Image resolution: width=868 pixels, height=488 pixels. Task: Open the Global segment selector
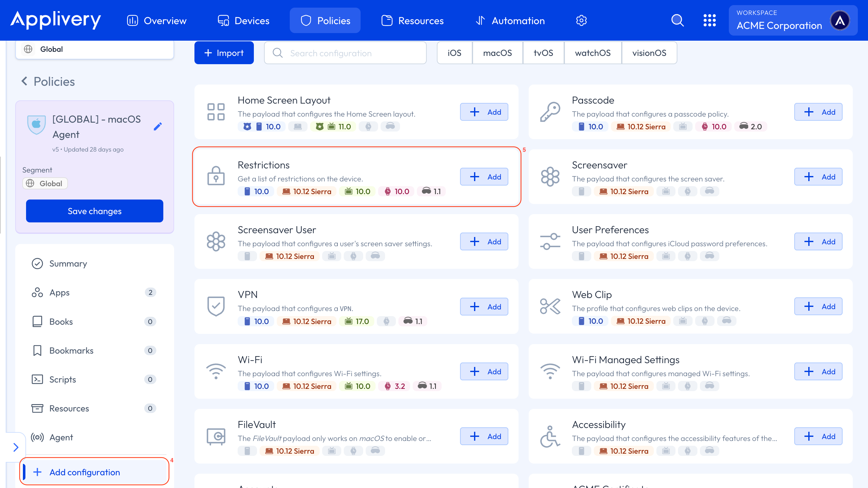94,49
